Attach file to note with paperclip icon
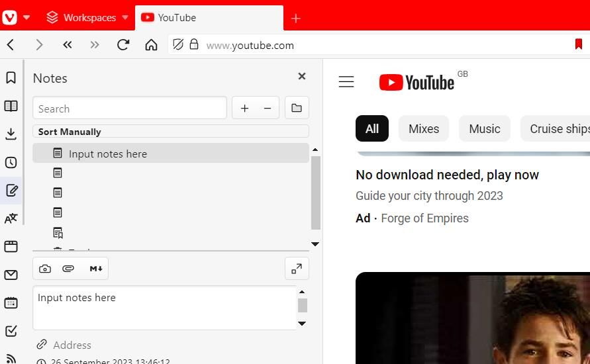The image size is (590, 364). pyautogui.click(x=68, y=269)
